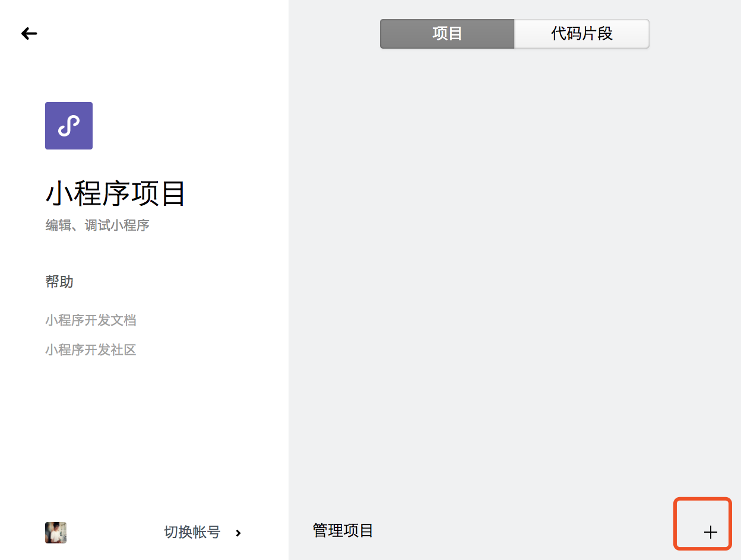Click blank space between 管理项目 and plus
741x560 pixels.
[522, 531]
